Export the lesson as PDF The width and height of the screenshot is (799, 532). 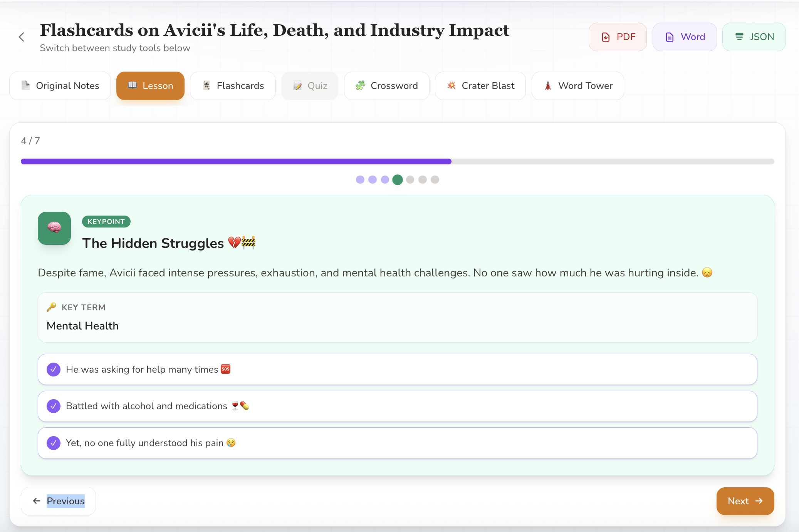pos(618,37)
